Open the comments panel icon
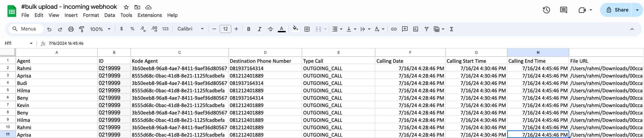This screenshot has width=644, height=138. [x=563, y=10]
